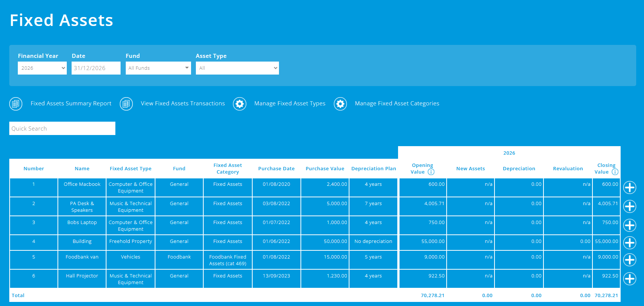Click plus icon for Bobs Laptop row
This screenshot has height=306, width=644.
tap(630, 225)
